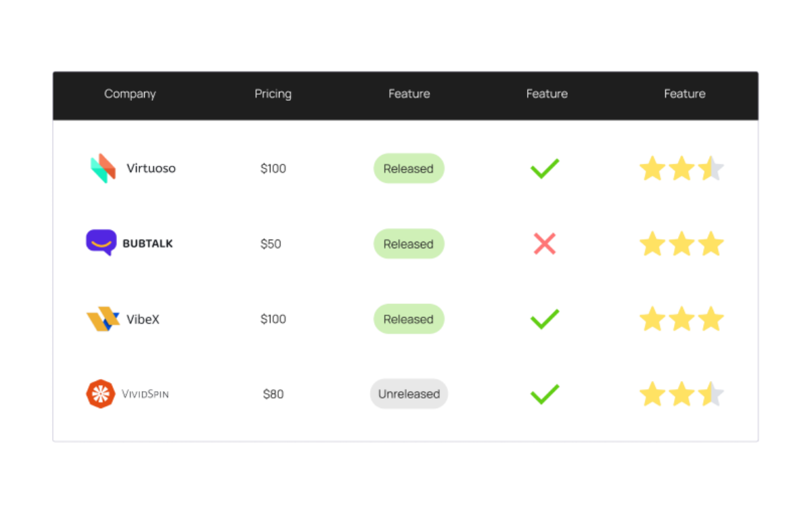Click the Unreleased badge for VividSpin
Viewport: 812px width, 513px height.
(x=409, y=394)
